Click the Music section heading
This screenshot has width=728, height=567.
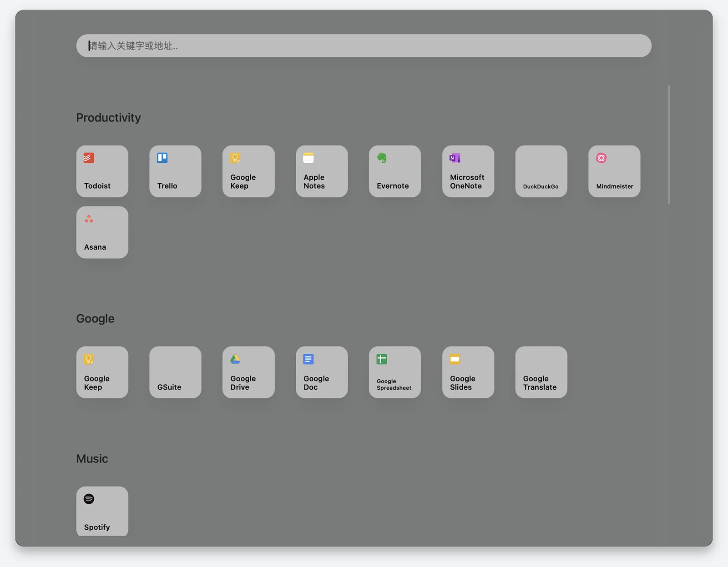92,459
